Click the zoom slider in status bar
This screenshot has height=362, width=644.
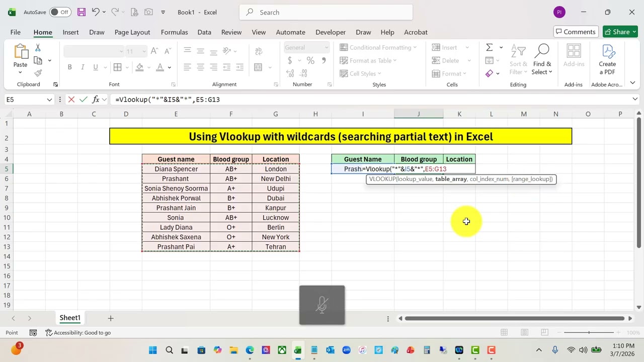[589, 332]
